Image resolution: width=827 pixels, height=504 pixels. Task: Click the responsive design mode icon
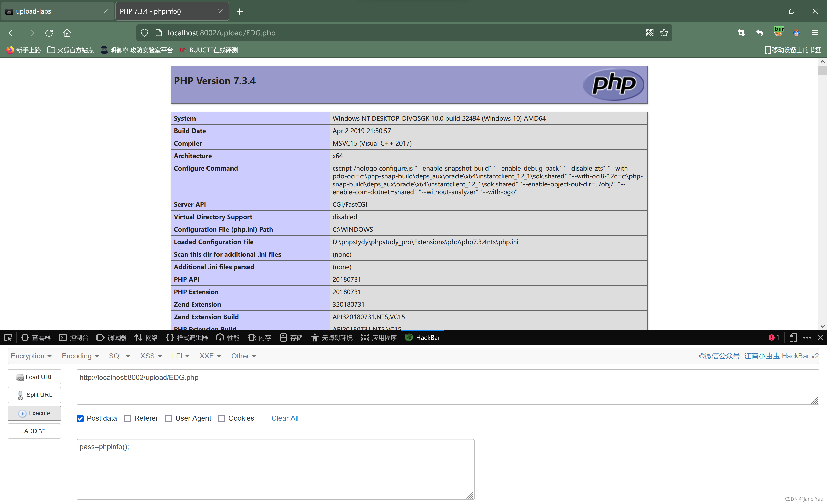[793, 338]
